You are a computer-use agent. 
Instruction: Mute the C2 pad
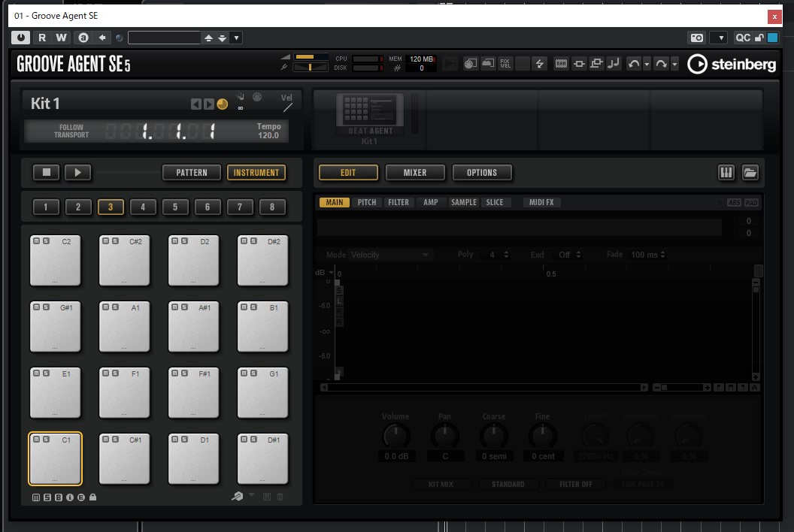pos(36,241)
